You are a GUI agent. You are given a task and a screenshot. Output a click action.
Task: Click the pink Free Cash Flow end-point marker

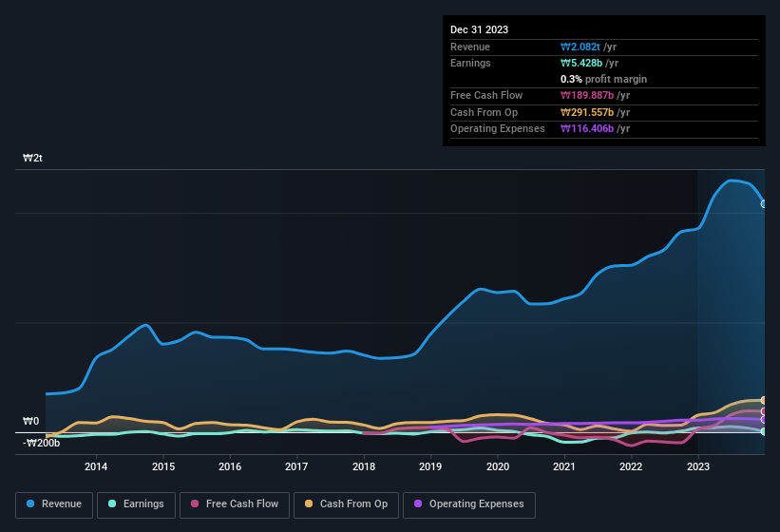coord(764,411)
